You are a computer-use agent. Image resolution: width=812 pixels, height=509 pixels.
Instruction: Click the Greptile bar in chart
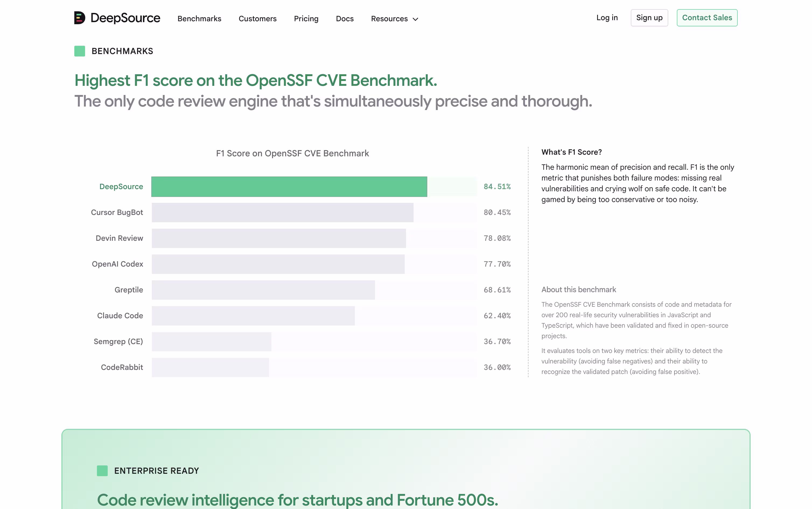click(x=263, y=290)
